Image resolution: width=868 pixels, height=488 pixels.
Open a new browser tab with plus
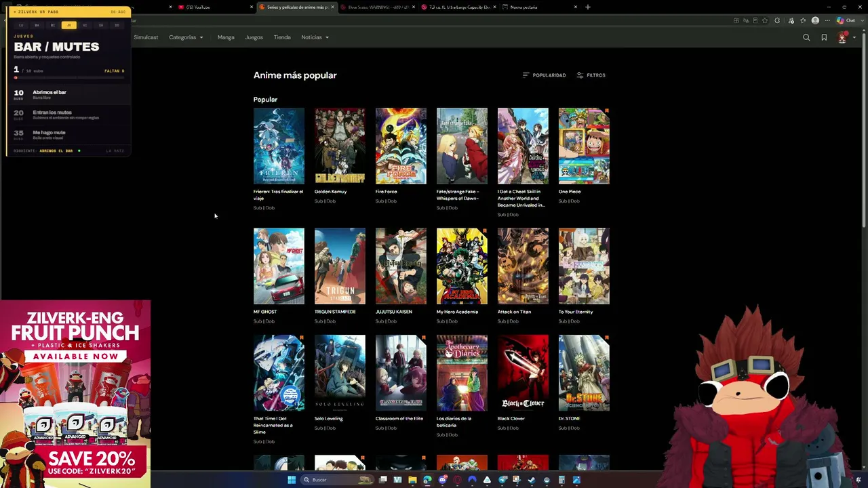pyautogui.click(x=588, y=7)
